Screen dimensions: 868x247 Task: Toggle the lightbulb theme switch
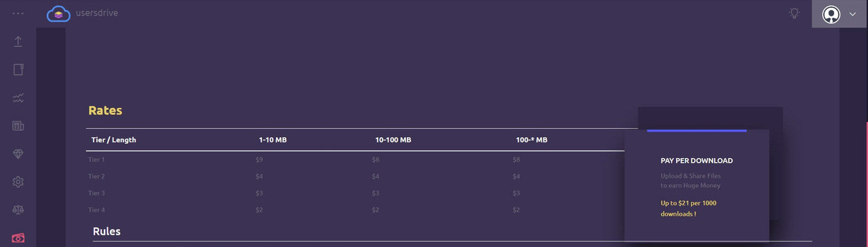point(794,13)
